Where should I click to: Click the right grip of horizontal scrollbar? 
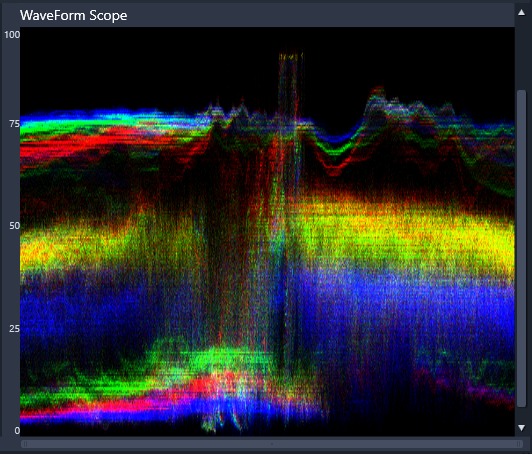click(518, 444)
